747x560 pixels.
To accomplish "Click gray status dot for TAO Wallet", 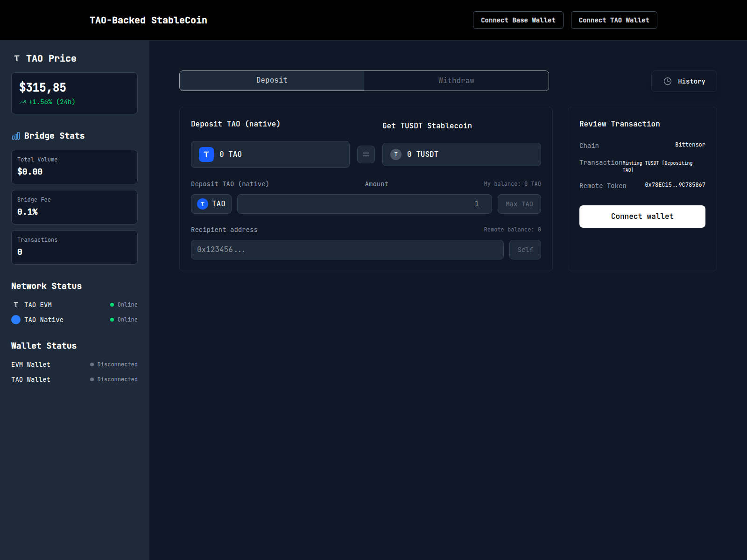I will (92, 379).
